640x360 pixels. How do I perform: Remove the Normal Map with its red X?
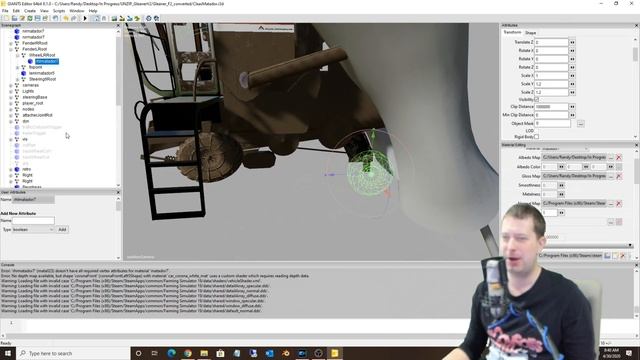pos(619,203)
